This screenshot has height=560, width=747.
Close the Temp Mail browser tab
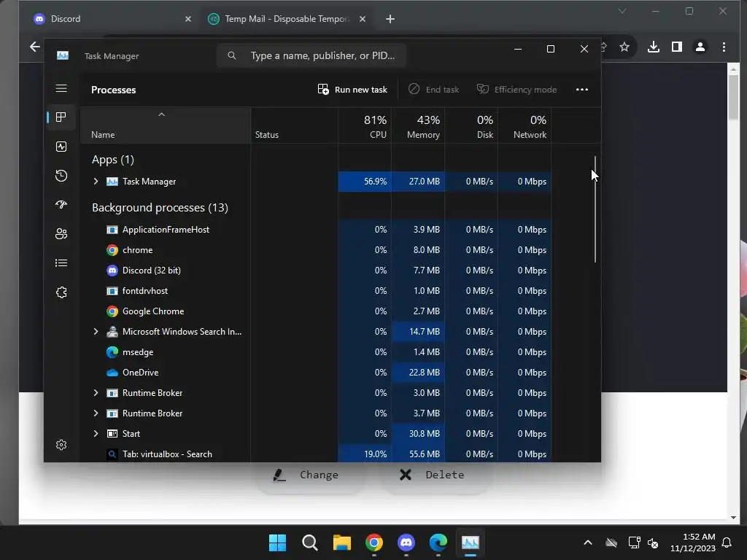[x=363, y=19]
